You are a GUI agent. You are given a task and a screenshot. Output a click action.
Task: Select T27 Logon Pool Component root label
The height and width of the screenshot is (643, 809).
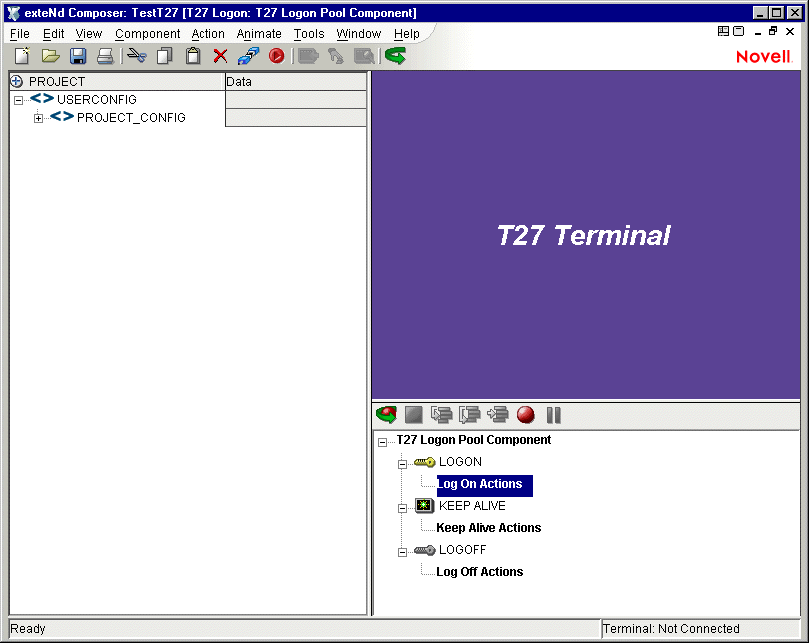point(473,440)
